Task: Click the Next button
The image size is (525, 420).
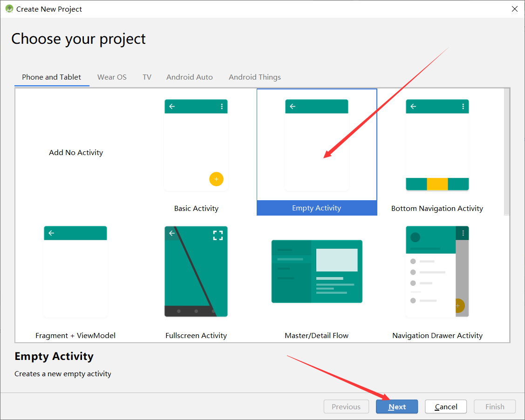Action: pos(397,406)
